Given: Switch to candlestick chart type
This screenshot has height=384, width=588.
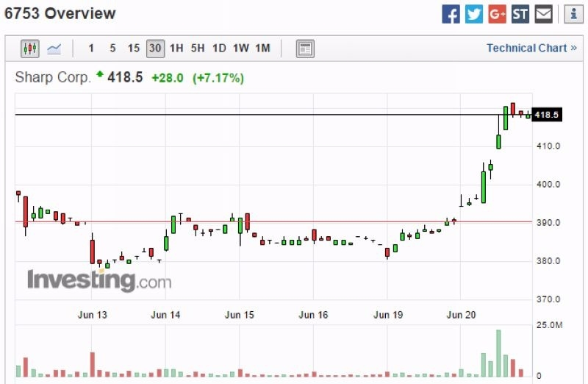Looking at the screenshot, I should (x=30, y=49).
